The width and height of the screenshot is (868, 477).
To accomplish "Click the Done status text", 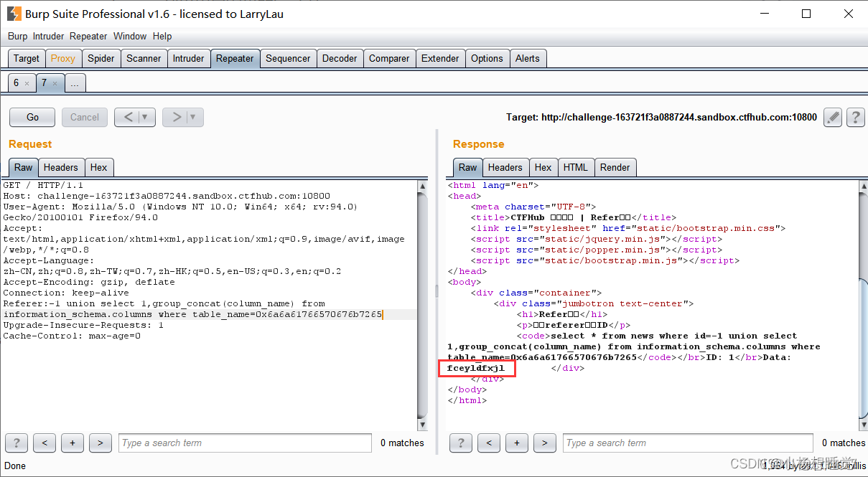I will [15, 466].
